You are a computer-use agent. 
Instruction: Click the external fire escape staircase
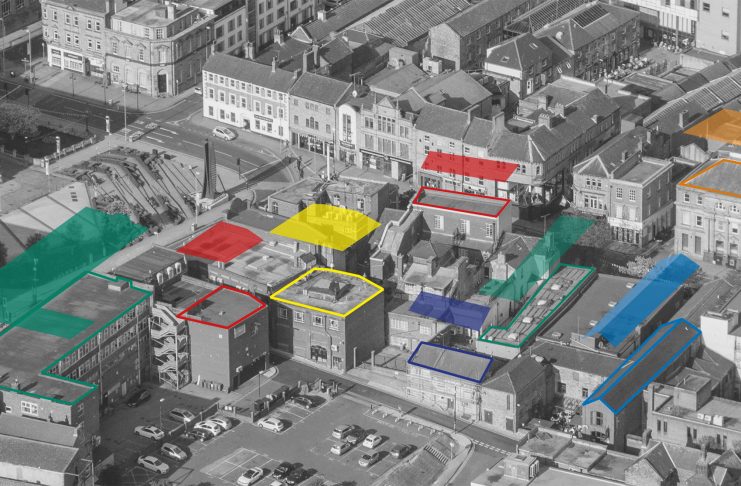166,345
